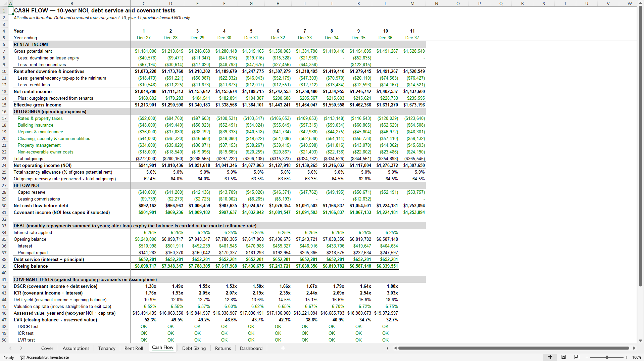Screen dimensions: 644x361
Task: Click the horizontal scrollbar thumb
Action: click(513, 348)
